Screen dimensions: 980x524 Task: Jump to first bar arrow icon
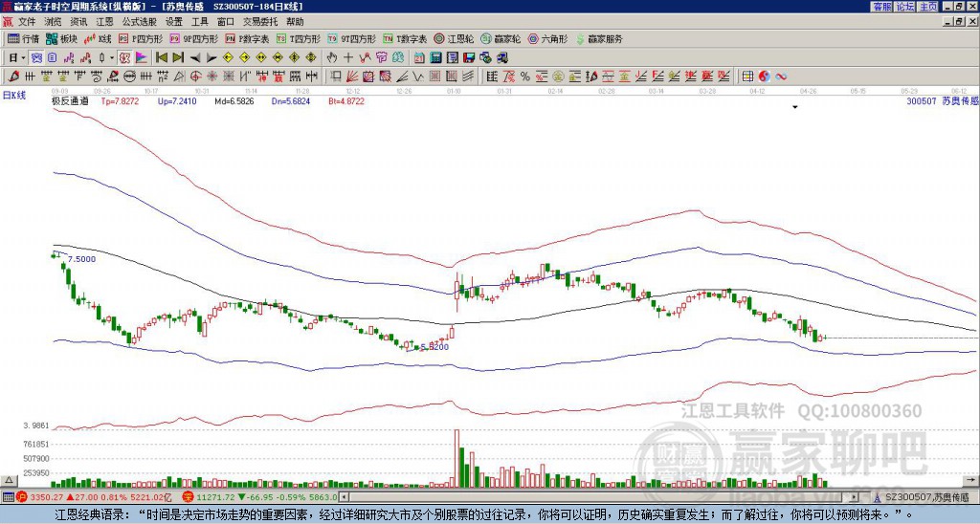161,58
